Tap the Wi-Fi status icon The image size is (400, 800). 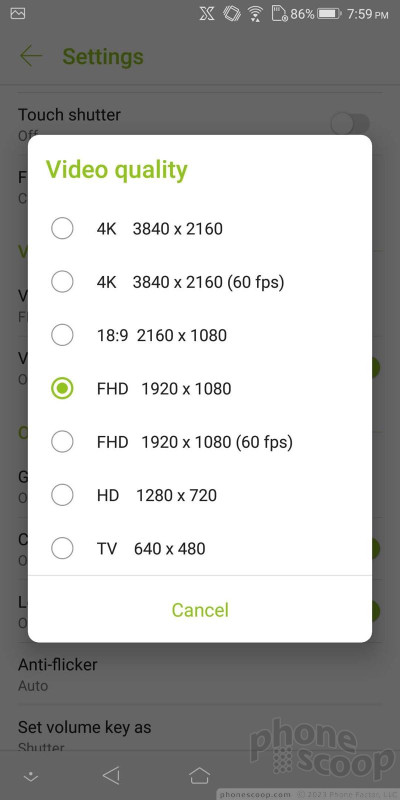pyautogui.click(x=255, y=14)
